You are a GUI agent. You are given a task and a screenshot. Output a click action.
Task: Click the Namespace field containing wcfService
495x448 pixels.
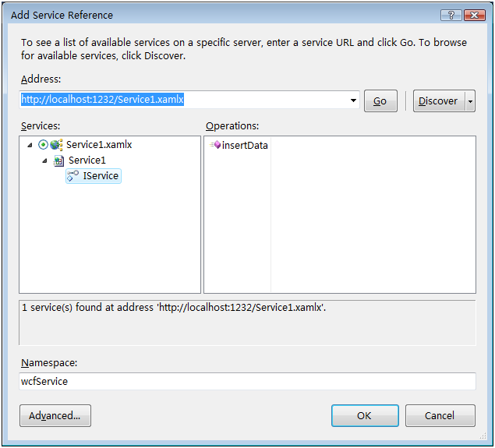coord(247,381)
